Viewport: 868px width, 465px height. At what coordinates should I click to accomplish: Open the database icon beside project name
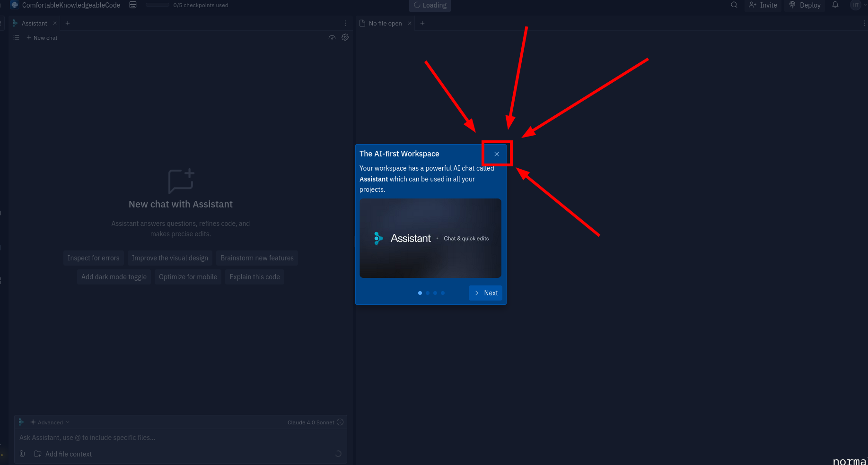coord(133,5)
